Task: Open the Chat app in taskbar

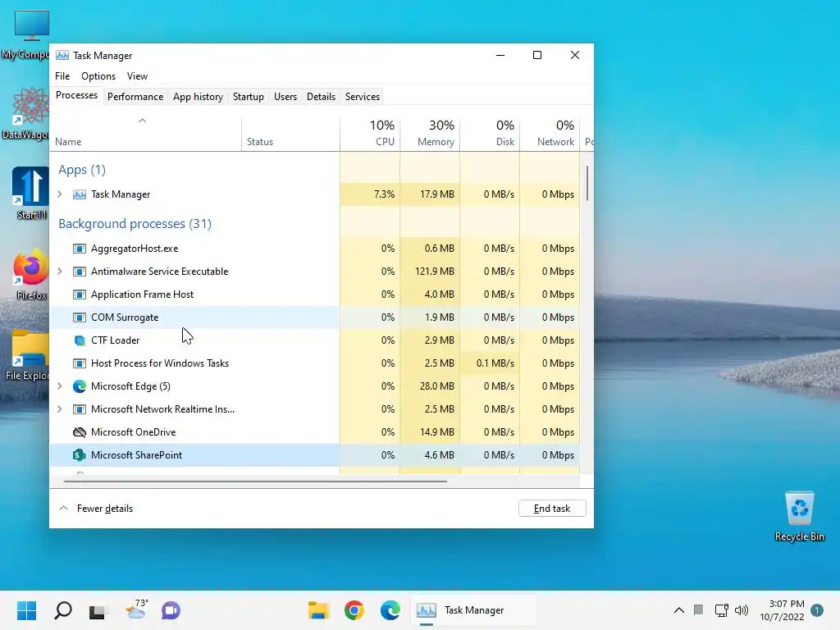Action: pos(171,610)
